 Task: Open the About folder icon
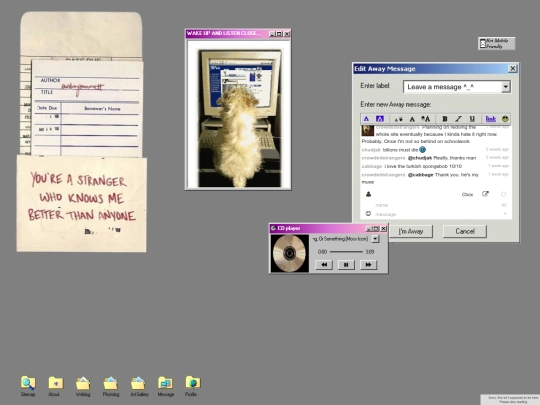[x=55, y=383]
